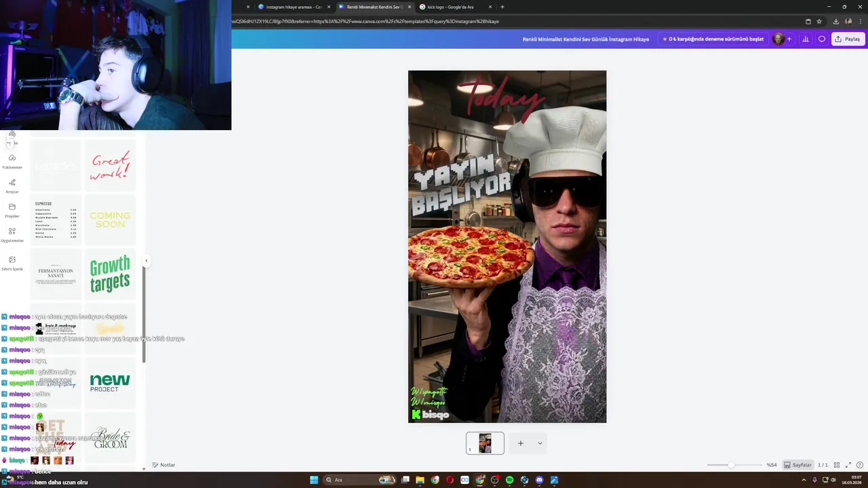
Task: Open the 1 / 1 page counter
Action: (823, 465)
